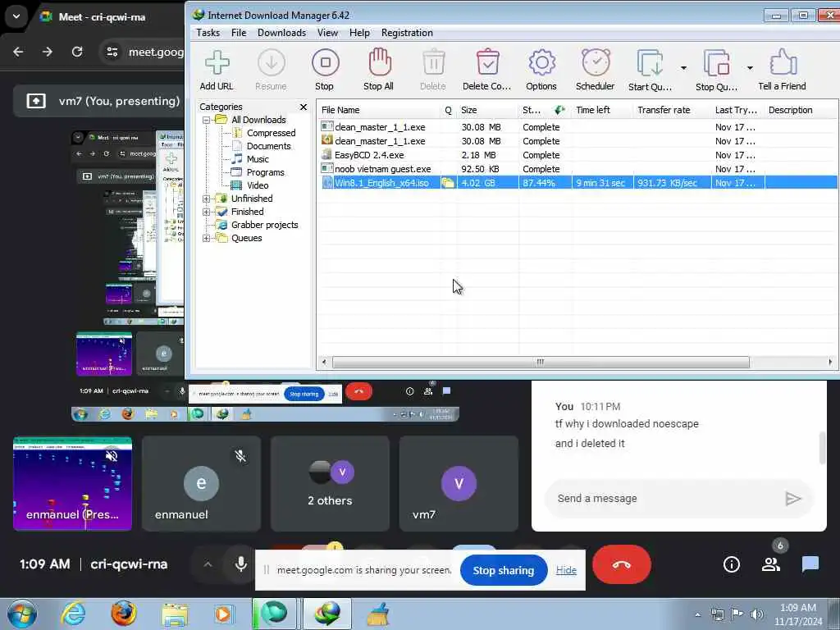Open the View menu
This screenshot has height=630, width=840.
pos(327,33)
